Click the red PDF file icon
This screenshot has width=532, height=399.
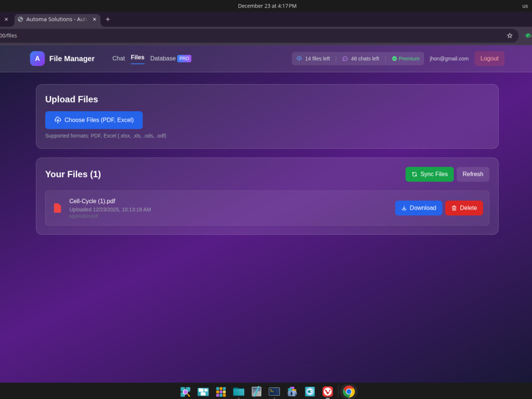(x=57, y=208)
